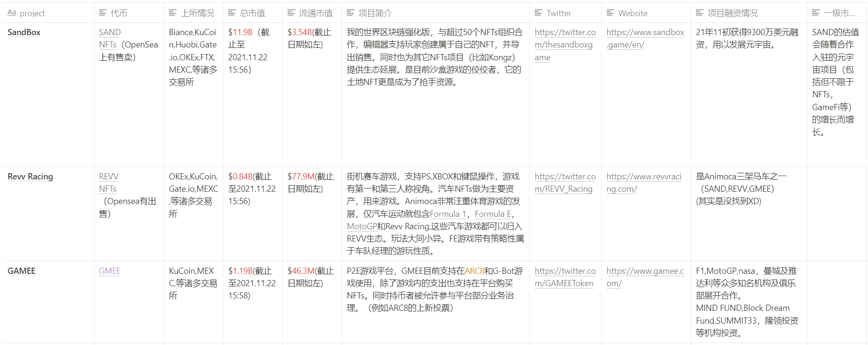
Task: Open the thesandboxgame Twitter link
Action: (x=565, y=45)
